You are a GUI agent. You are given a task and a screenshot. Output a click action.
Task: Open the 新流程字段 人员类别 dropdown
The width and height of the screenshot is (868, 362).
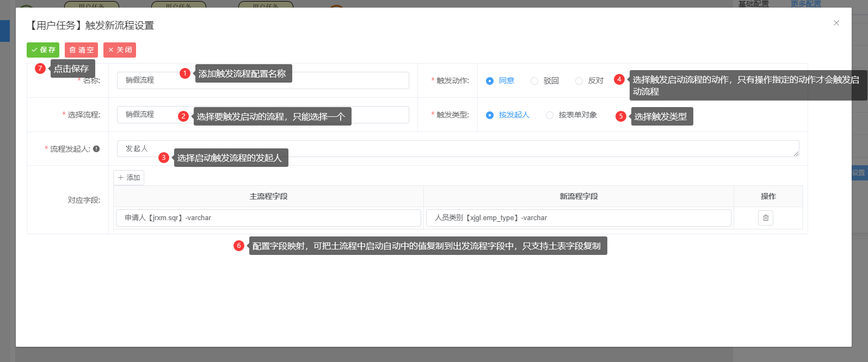click(578, 218)
